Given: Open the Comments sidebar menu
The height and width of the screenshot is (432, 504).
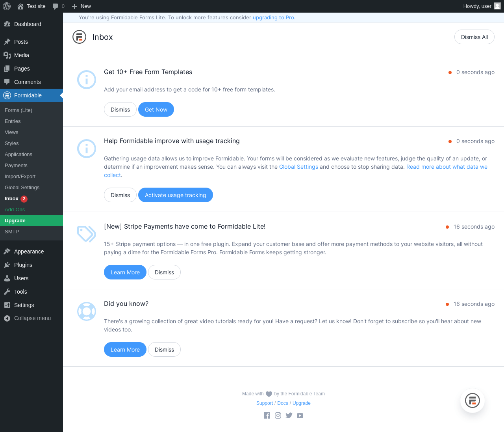Looking at the screenshot, I should click(31, 82).
